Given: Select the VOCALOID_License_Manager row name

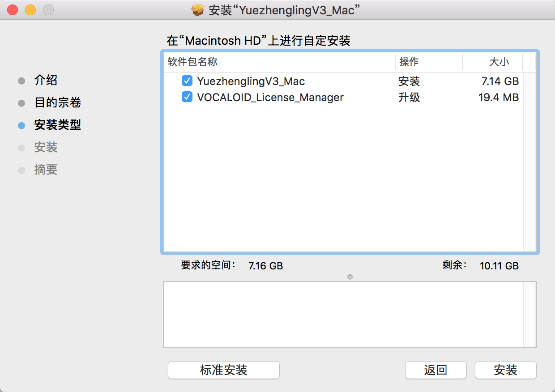Looking at the screenshot, I should coord(270,97).
